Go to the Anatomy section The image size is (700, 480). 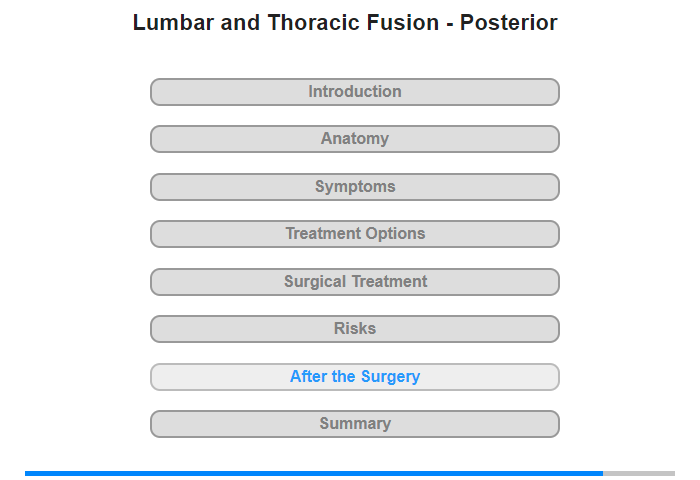point(354,139)
